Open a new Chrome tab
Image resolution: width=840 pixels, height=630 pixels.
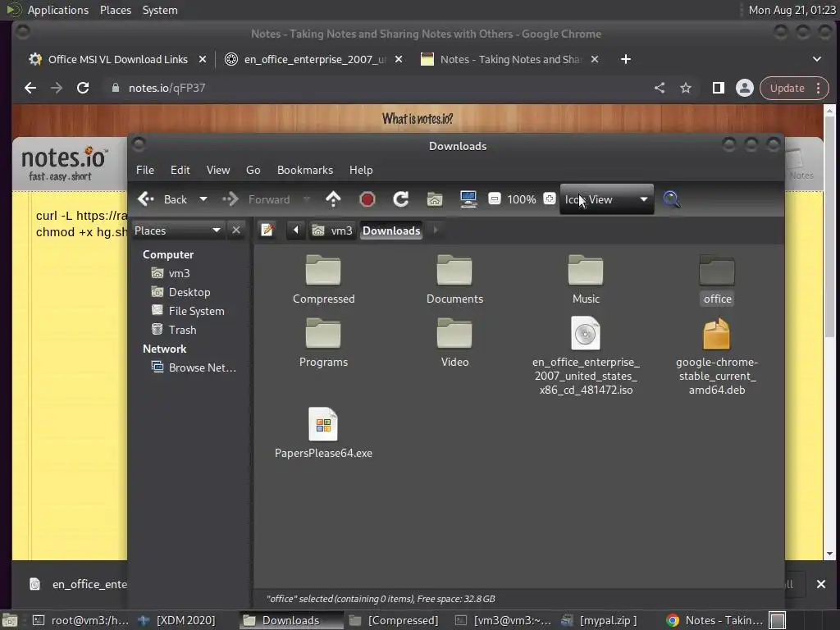[626, 59]
